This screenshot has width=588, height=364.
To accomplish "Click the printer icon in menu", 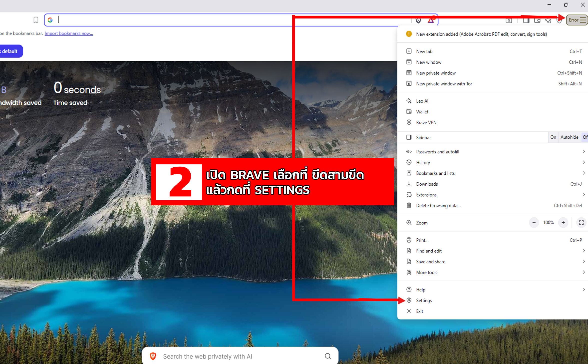I will point(409,240).
